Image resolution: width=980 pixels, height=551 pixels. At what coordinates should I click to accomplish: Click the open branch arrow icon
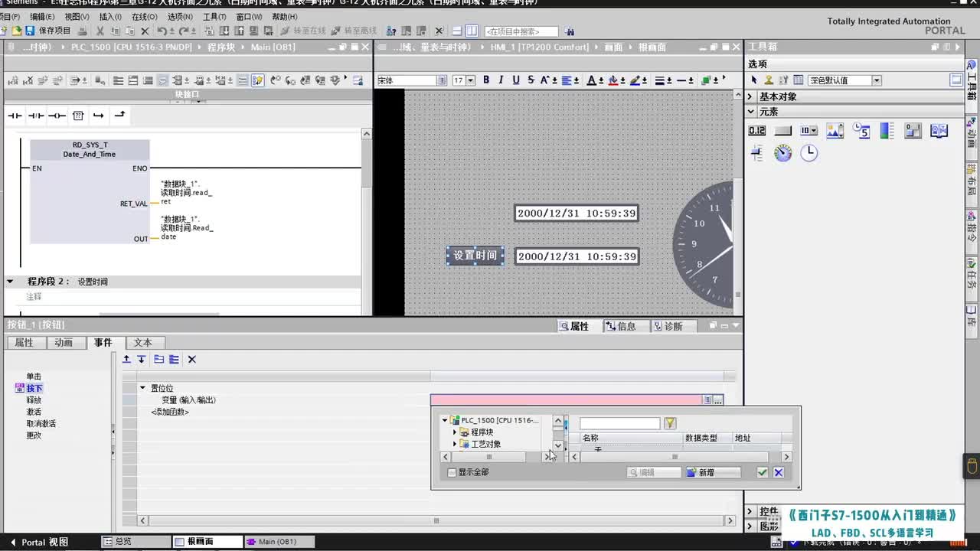click(98, 116)
